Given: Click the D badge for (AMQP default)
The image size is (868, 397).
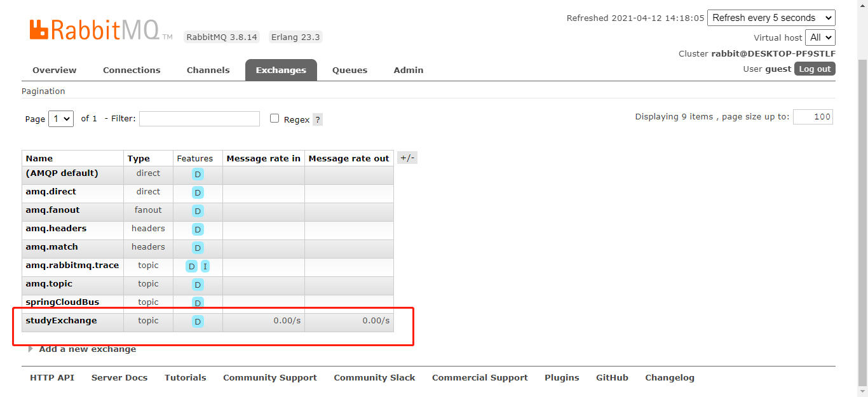Looking at the screenshot, I should tap(198, 174).
